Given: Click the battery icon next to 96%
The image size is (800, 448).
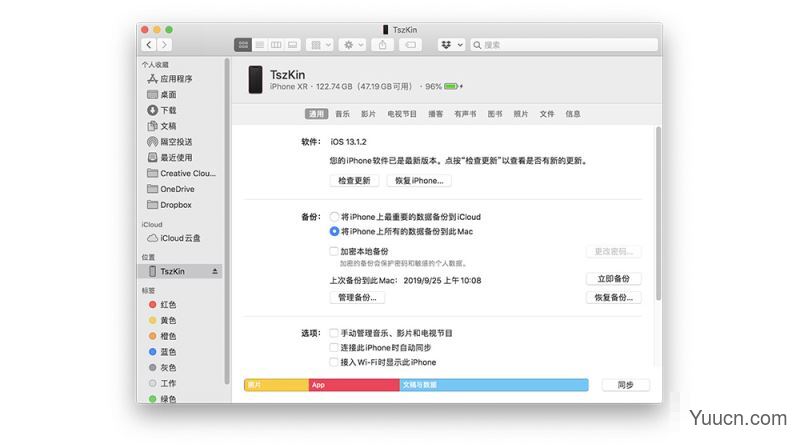Looking at the screenshot, I should (x=452, y=86).
